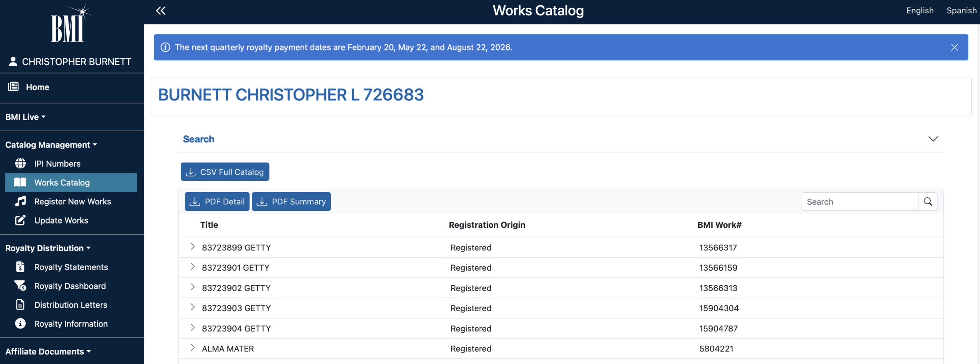Open Update Works edit icon
980x364 pixels.
(20, 220)
